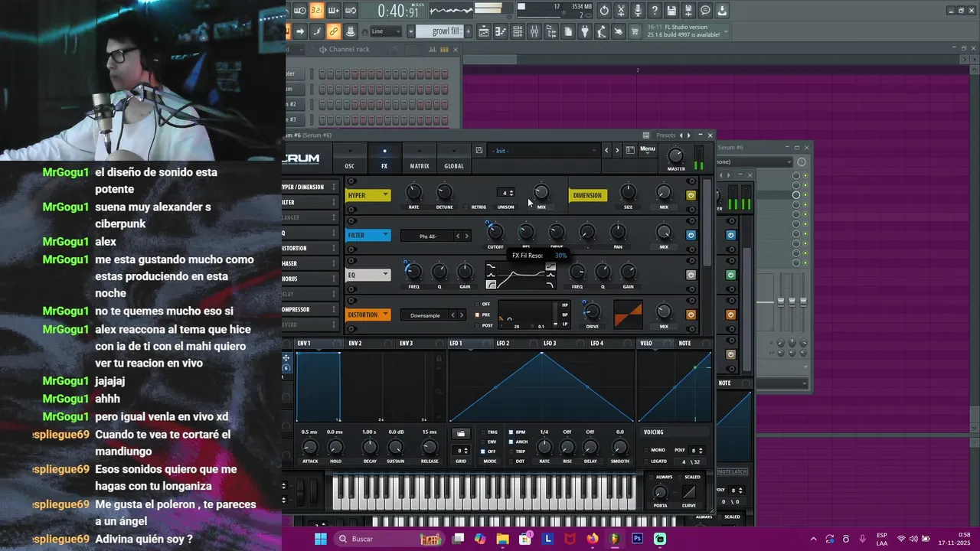Switch to the GLOBAL tab
This screenshot has width=980, height=551.
(454, 159)
